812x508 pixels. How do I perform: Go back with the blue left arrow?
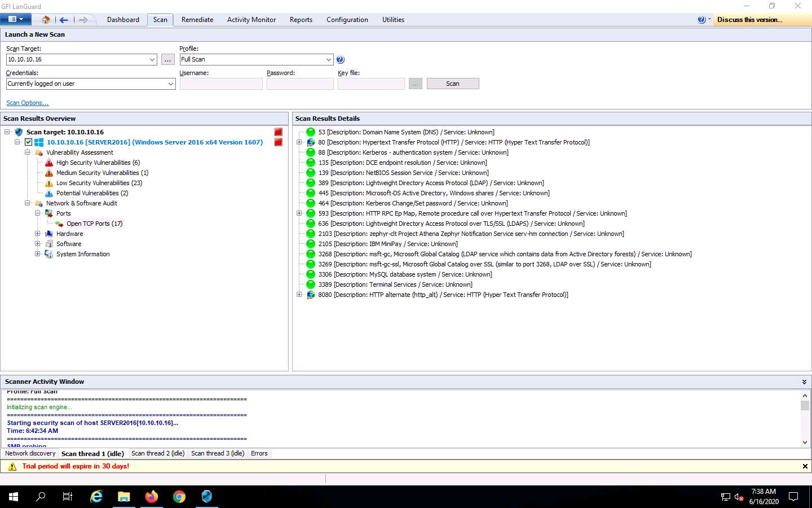tap(64, 20)
